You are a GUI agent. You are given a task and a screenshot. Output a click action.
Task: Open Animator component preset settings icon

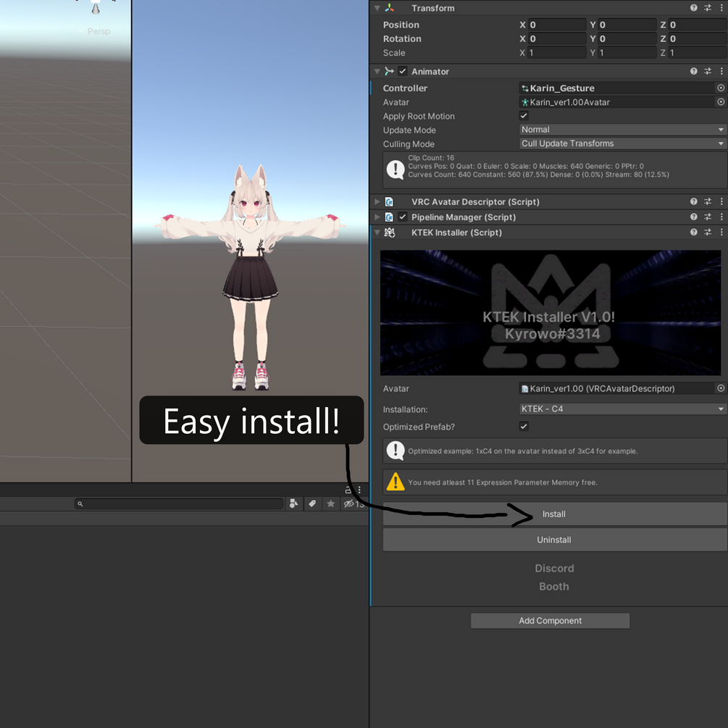[x=708, y=71]
